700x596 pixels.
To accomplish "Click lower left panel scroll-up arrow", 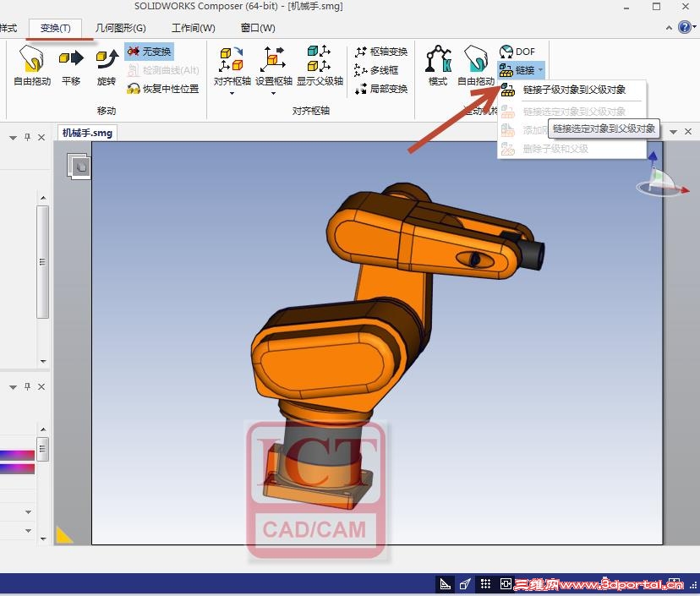I will (x=43, y=429).
